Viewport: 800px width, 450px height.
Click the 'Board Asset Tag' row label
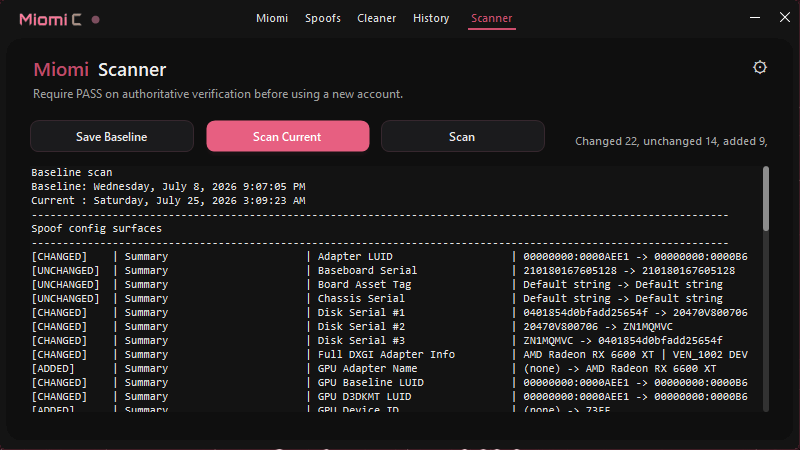[x=364, y=285]
